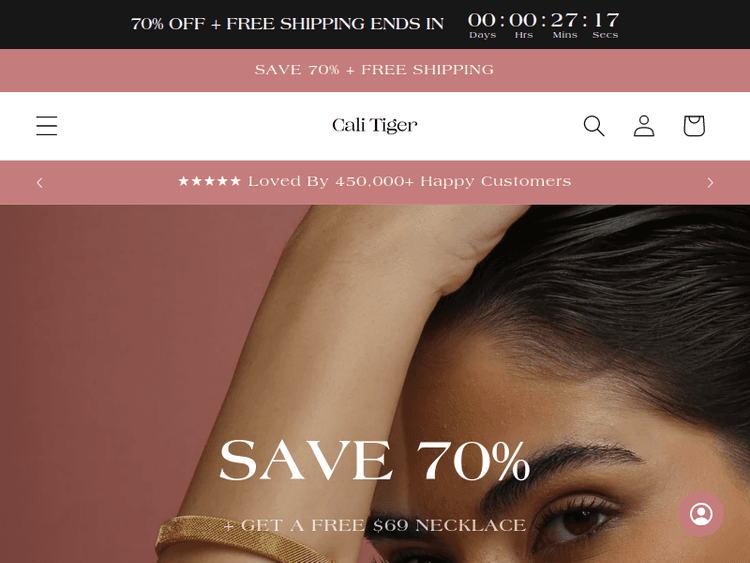This screenshot has width=750, height=563.
Task: Click the SAVE 70% hero heading
Action: [x=375, y=460]
